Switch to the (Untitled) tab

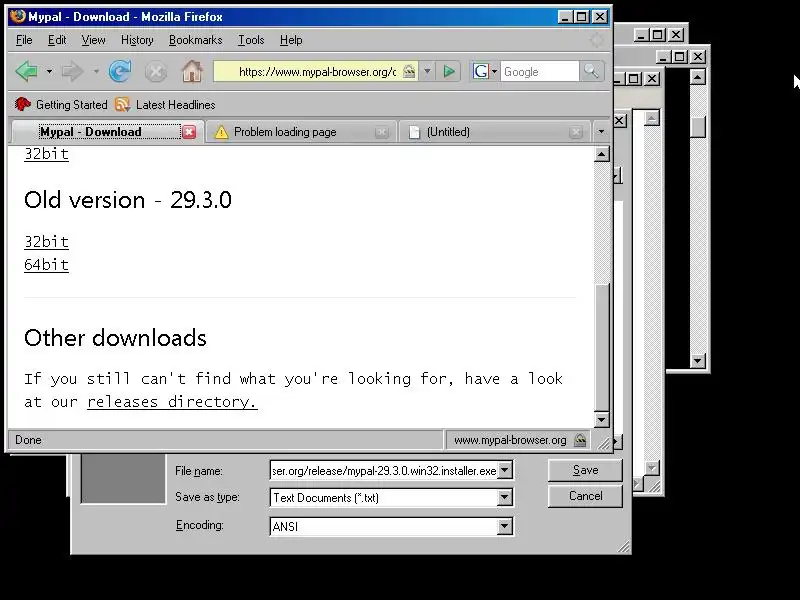(x=496, y=132)
